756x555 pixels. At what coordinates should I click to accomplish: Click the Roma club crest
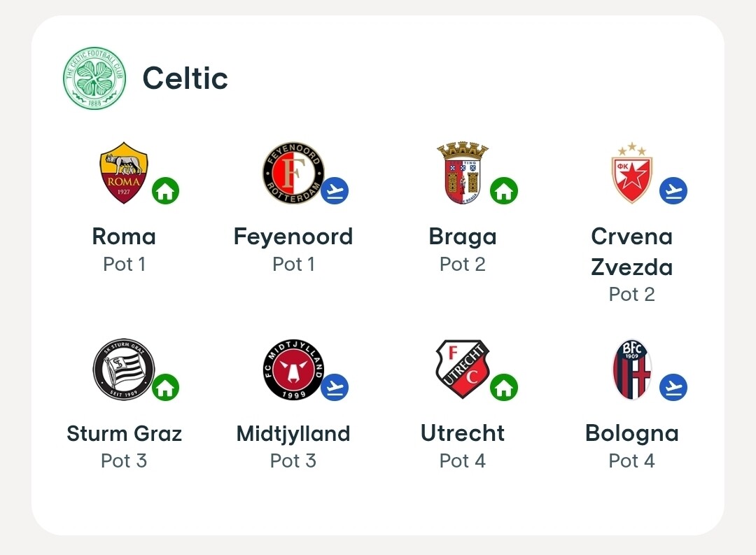[x=124, y=172]
